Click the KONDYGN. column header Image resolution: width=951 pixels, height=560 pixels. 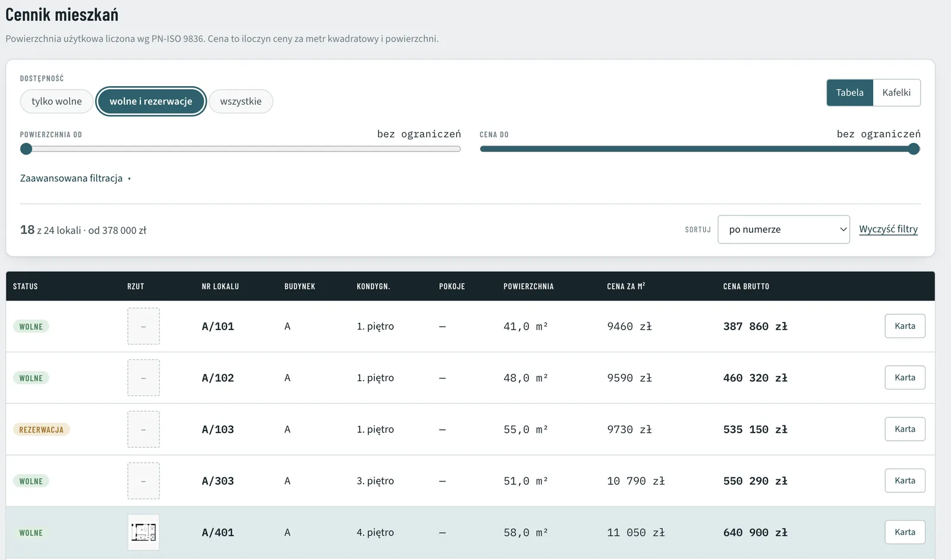pyautogui.click(x=373, y=286)
